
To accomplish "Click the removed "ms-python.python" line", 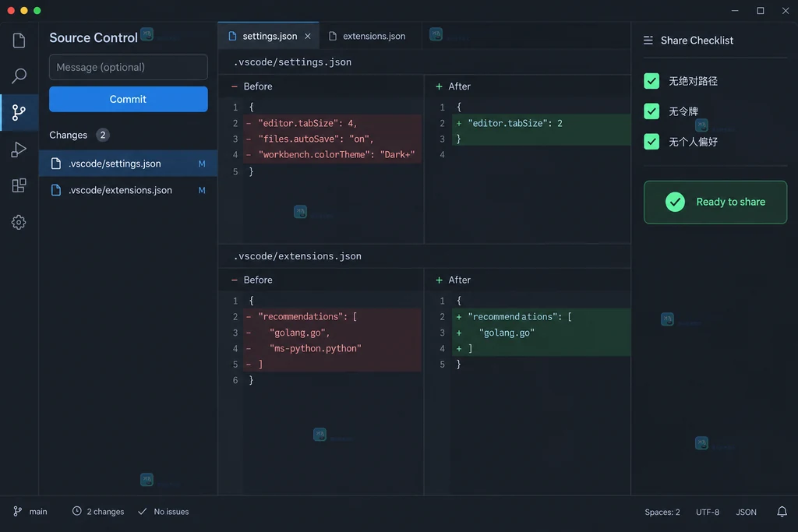I will [332, 348].
